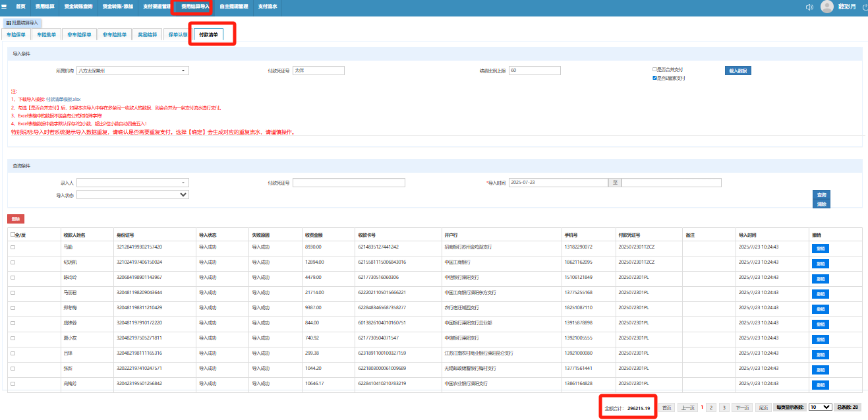Click the 查询 button

click(x=821, y=195)
